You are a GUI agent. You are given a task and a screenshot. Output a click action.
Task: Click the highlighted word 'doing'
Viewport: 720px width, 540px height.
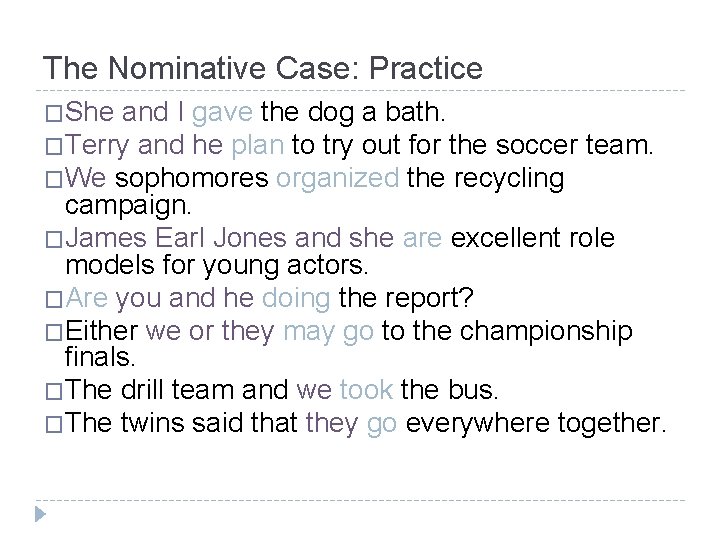pos(296,298)
